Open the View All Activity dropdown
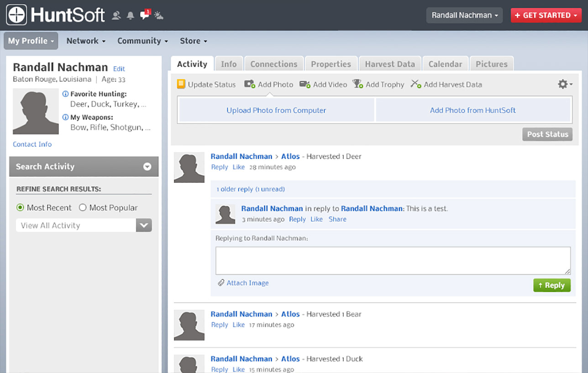The image size is (588, 373). click(84, 225)
